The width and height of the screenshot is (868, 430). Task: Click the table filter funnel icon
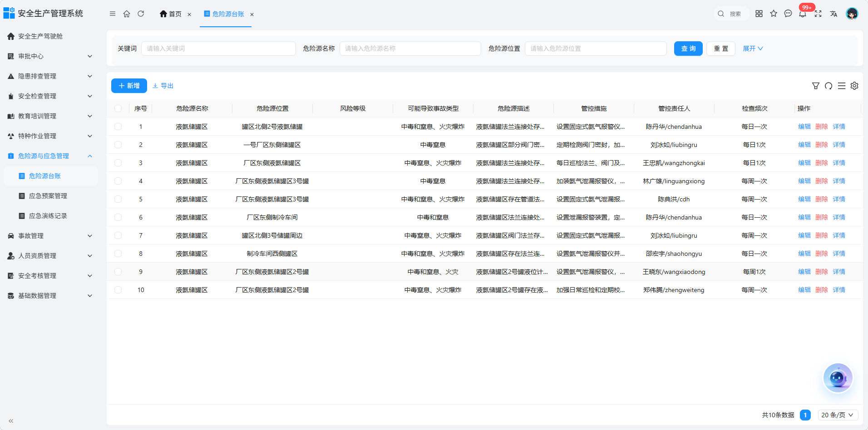point(816,86)
